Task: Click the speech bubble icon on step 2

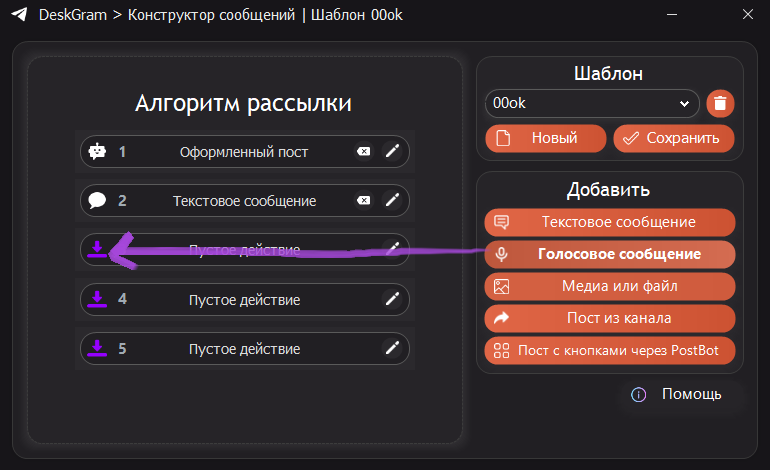Action: 97,201
